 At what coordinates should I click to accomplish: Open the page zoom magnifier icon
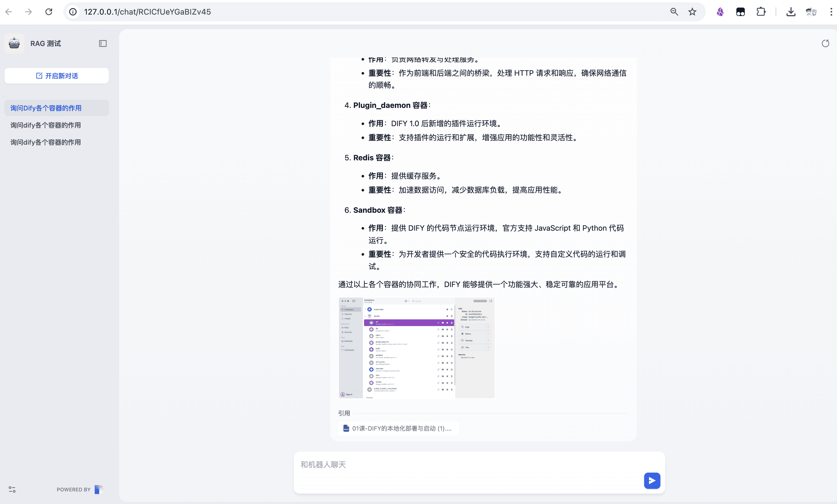click(x=674, y=12)
